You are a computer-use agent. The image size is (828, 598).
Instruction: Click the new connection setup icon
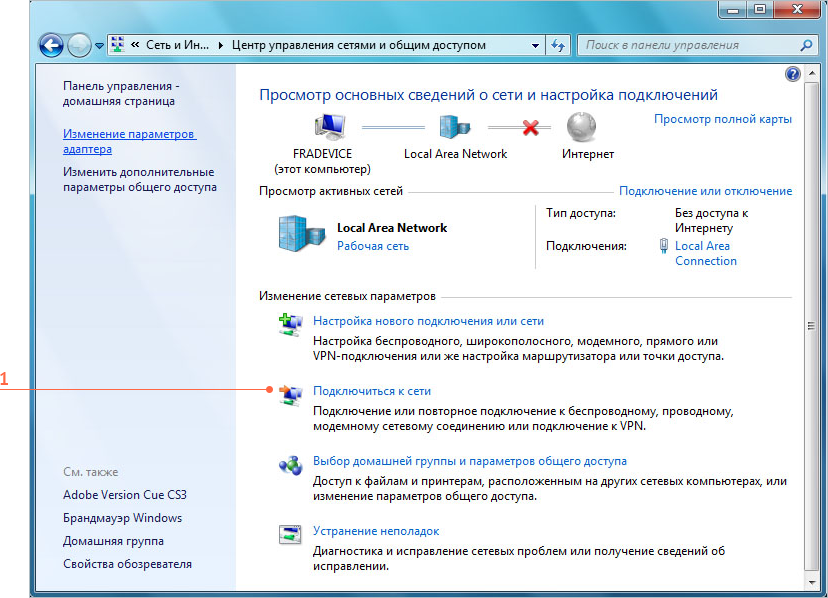[x=290, y=324]
